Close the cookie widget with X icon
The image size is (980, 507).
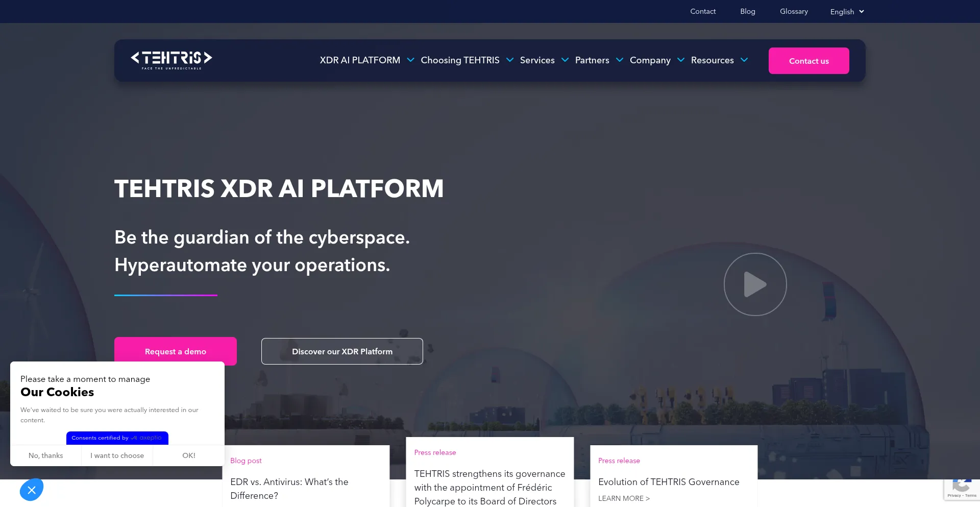[32, 490]
